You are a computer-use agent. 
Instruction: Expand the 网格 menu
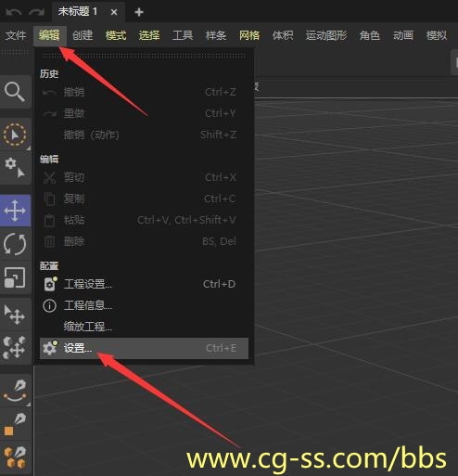click(x=249, y=35)
